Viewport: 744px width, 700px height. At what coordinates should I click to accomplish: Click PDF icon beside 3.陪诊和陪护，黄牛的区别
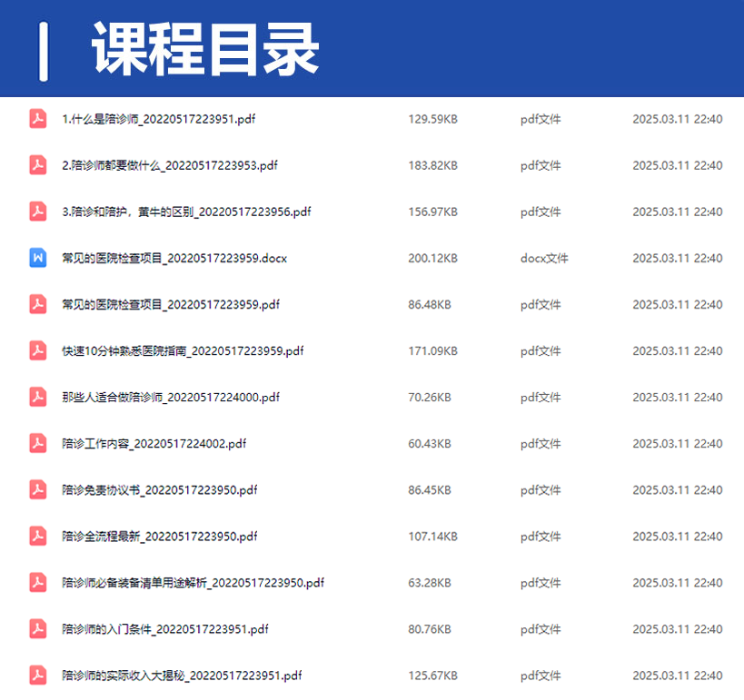(x=38, y=212)
